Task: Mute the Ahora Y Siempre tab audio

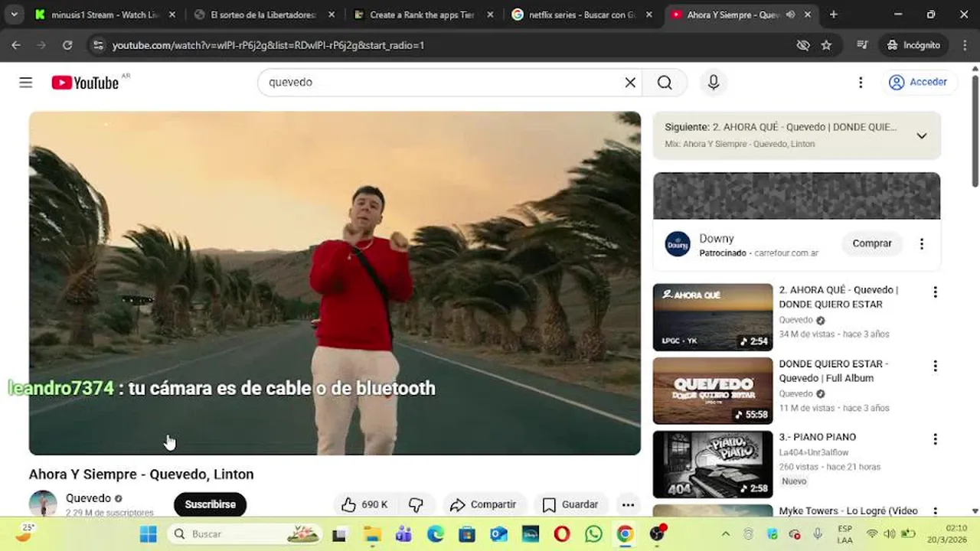Action: [x=790, y=15]
